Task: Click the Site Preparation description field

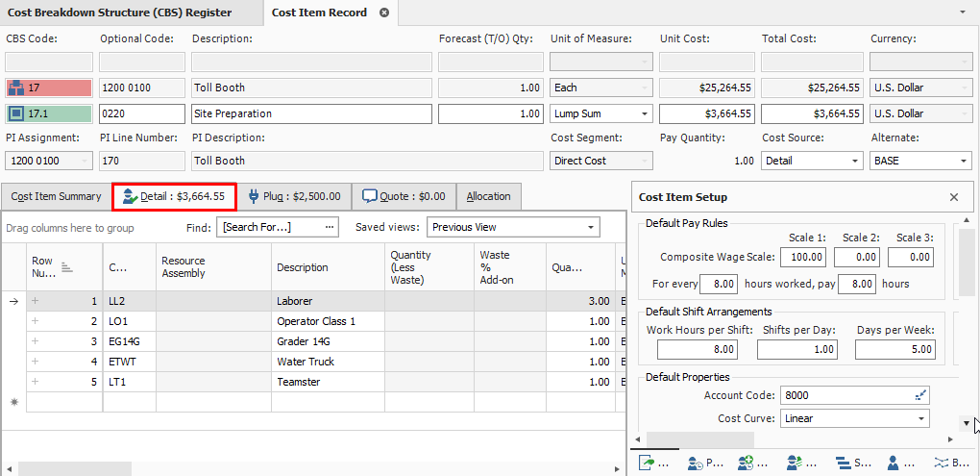Action: coord(311,113)
